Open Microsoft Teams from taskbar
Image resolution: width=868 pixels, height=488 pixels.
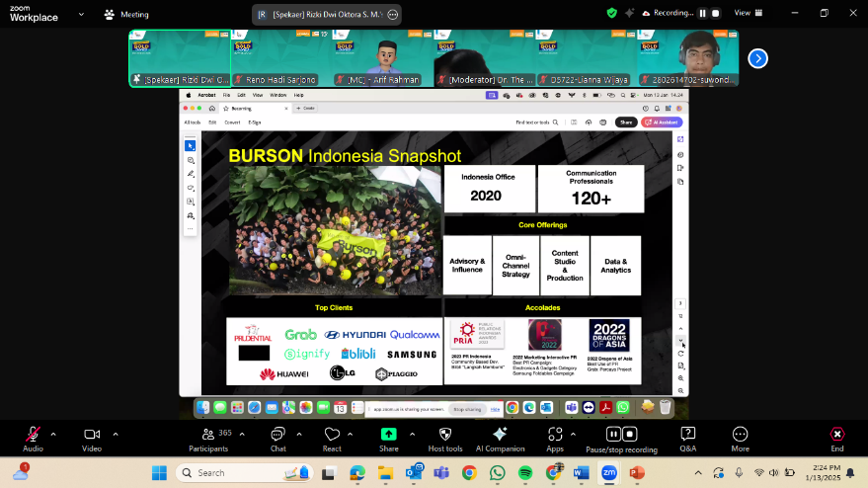(441, 472)
